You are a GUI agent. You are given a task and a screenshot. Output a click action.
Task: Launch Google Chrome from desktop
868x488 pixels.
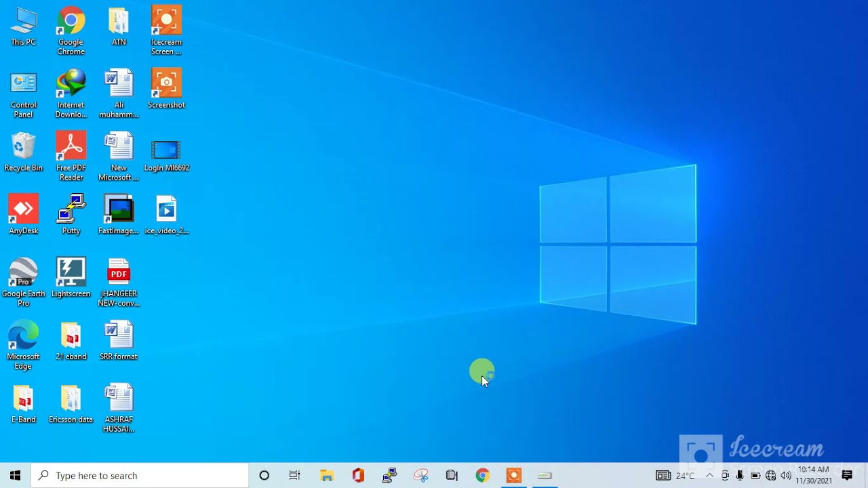(x=71, y=31)
